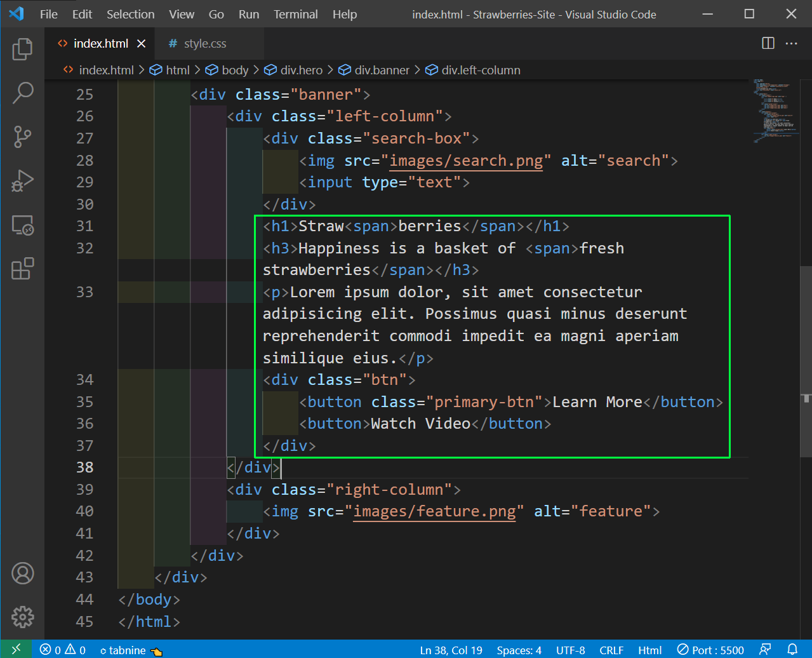Click the text "Learn More" on line 35
The height and width of the screenshot is (658, 812).
pyautogui.click(x=597, y=402)
